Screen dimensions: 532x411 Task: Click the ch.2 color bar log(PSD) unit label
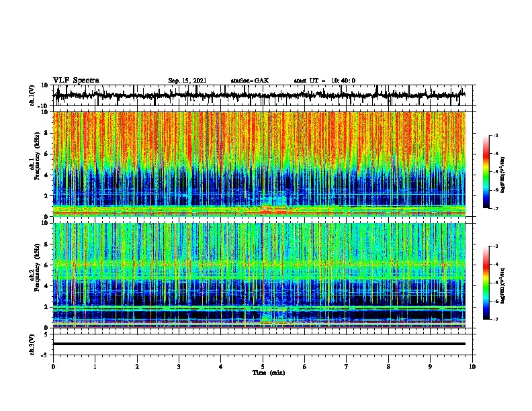(503, 285)
